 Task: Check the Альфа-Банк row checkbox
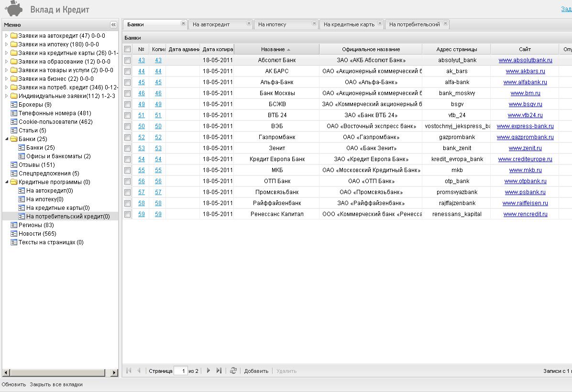(127, 82)
